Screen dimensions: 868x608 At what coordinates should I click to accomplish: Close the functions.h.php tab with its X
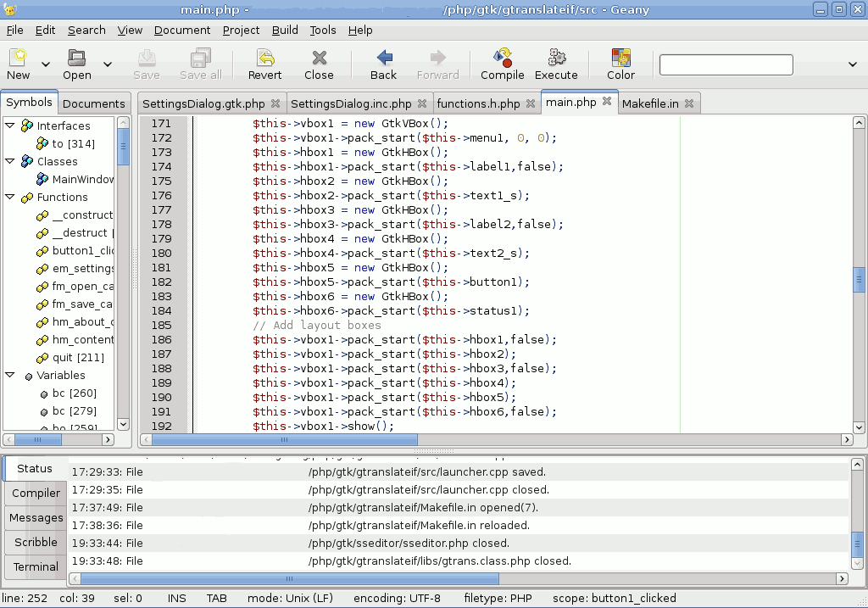coord(531,103)
